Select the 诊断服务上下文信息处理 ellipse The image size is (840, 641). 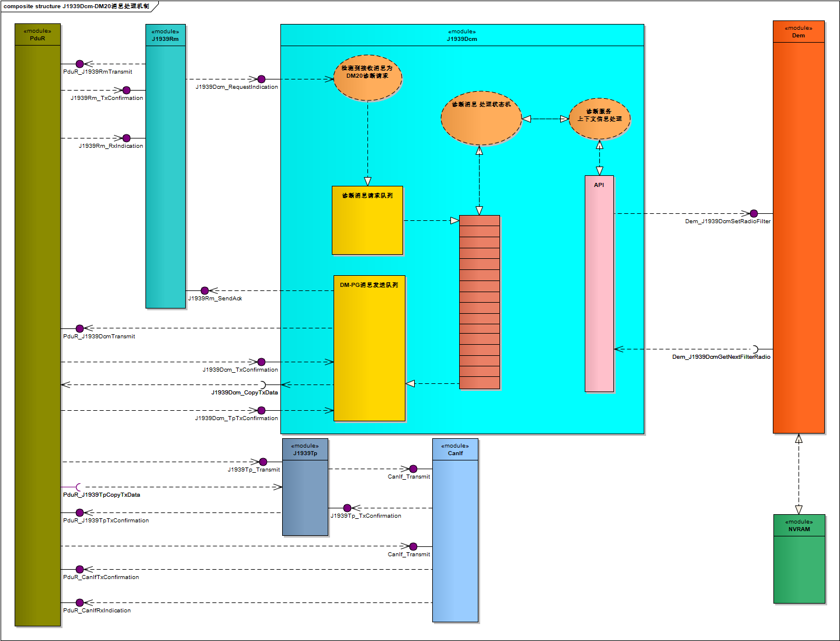[599, 119]
